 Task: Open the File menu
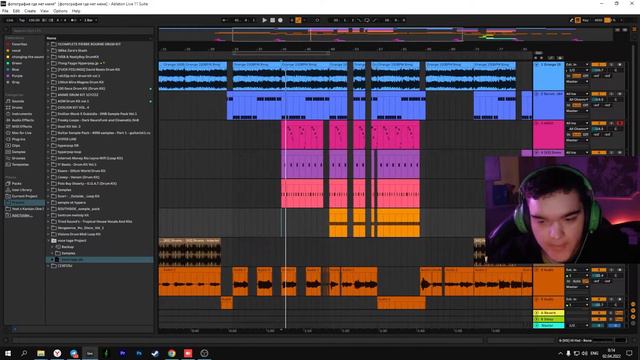click(5, 11)
